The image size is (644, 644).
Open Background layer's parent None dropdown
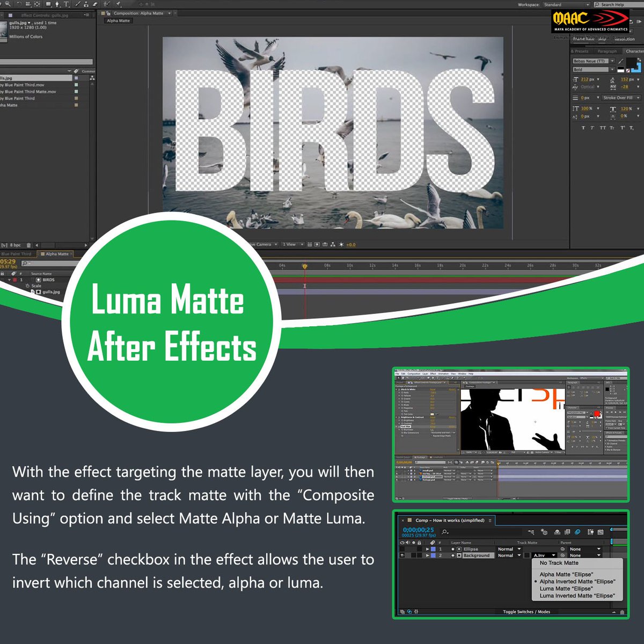point(584,555)
